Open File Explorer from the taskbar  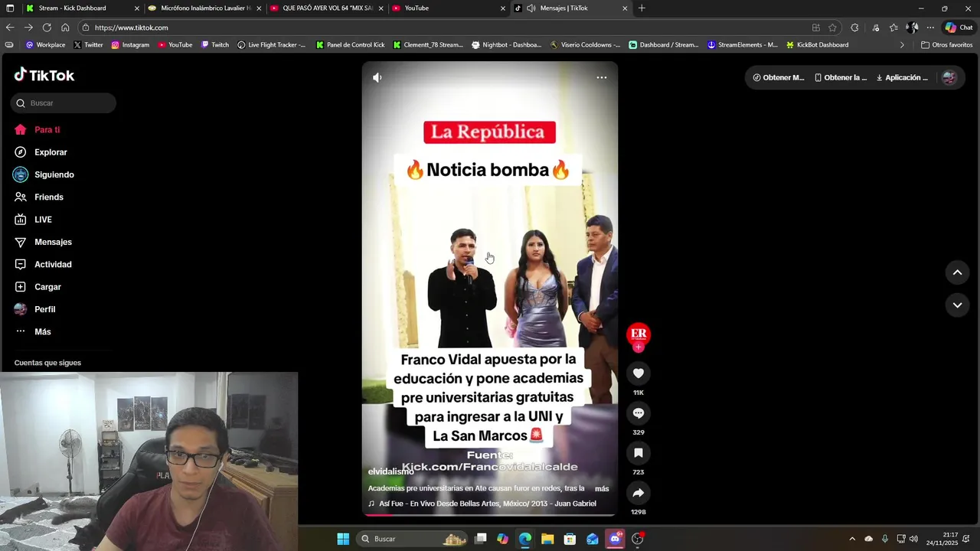click(x=547, y=539)
